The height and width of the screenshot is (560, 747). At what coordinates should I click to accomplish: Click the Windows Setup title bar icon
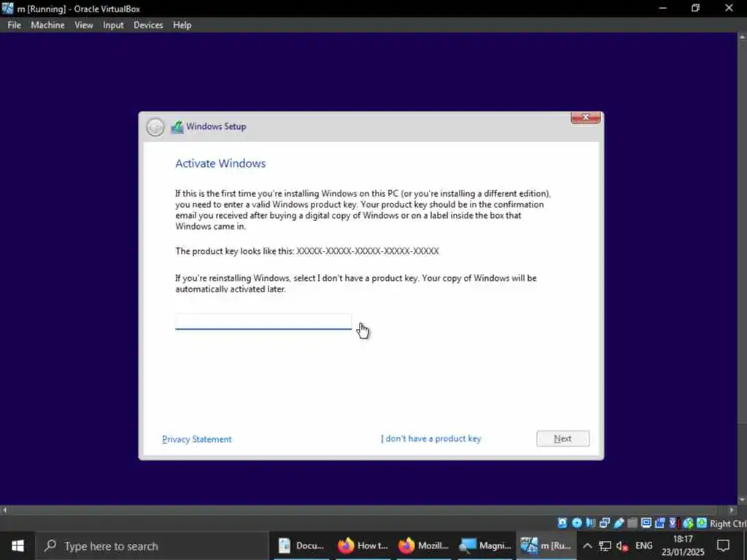click(x=177, y=127)
